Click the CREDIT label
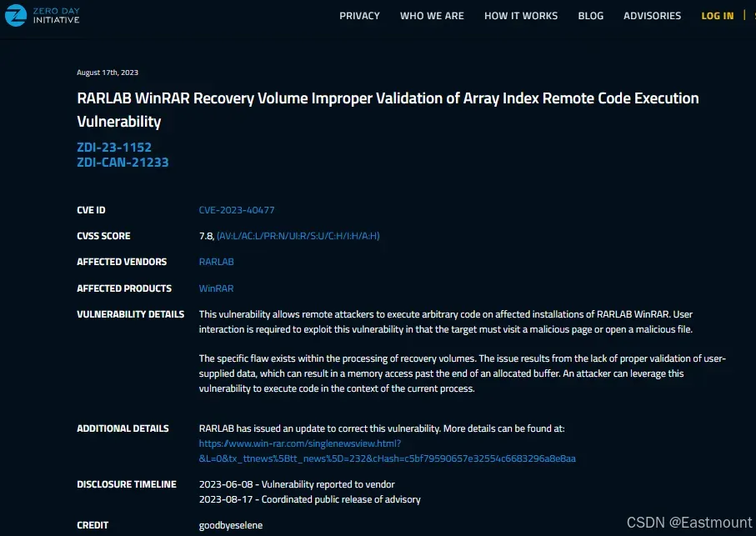Screen dimensions: 756x536 [93, 525]
